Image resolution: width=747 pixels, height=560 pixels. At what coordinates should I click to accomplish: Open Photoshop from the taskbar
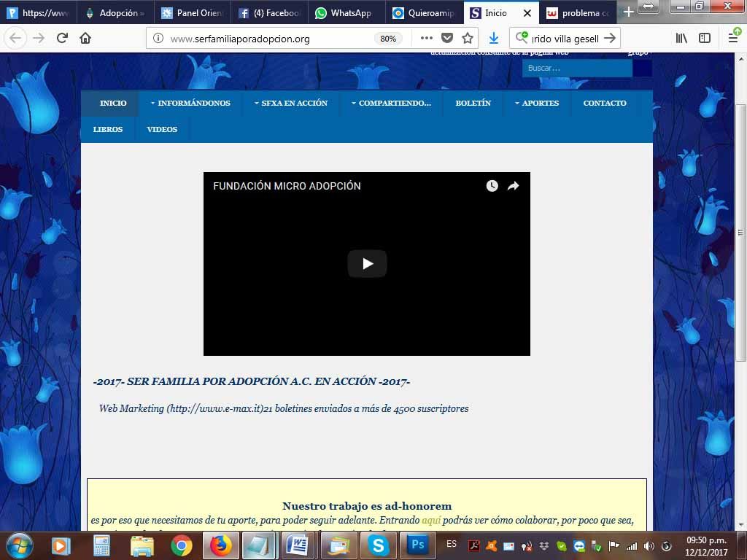(417, 545)
